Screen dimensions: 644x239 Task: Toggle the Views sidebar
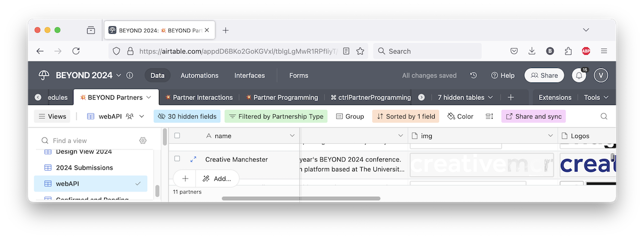pyautogui.click(x=52, y=116)
